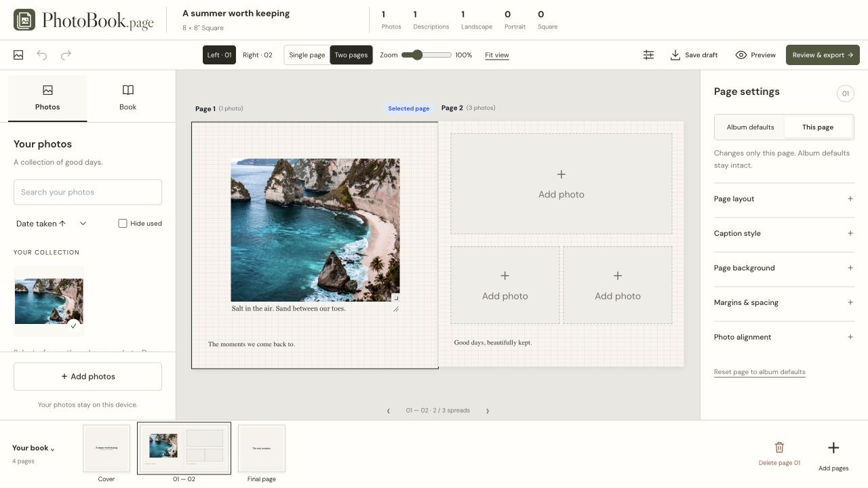The height and width of the screenshot is (488, 868).
Task: Reset page to album defaults
Action: tap(759, 372)
